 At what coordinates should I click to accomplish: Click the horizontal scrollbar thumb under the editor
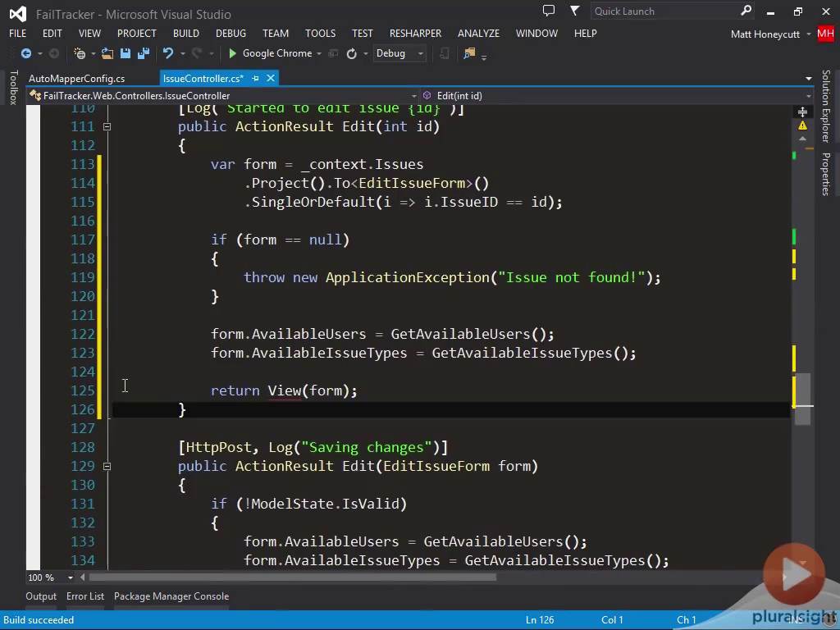coord(293,577)
